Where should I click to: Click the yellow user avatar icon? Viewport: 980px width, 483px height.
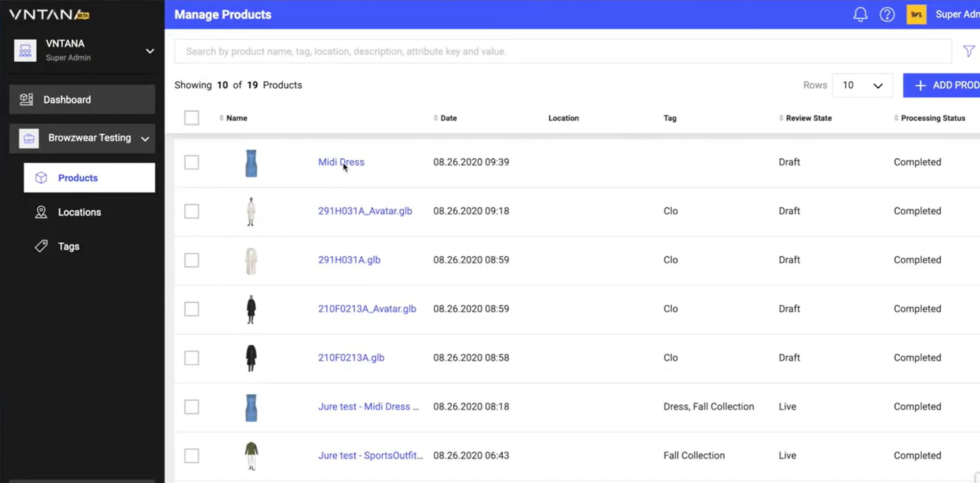[916, 15]
